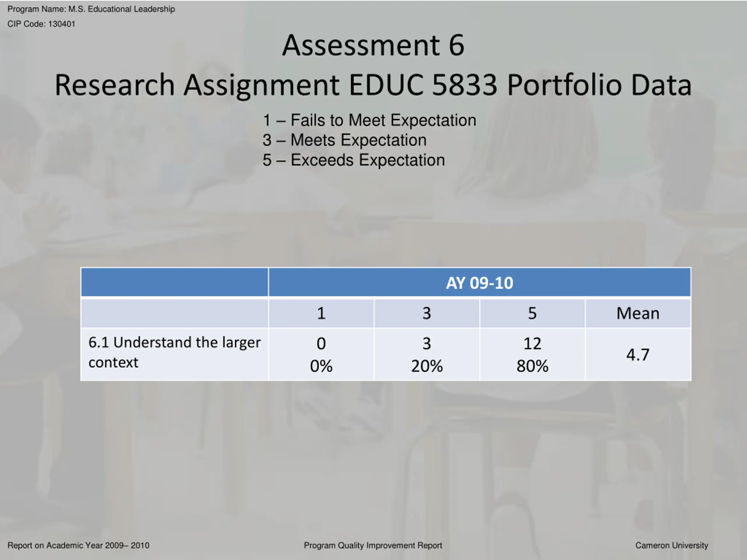
Task: Click the 'AY 09-10' table header
Action: pos(479,283)
